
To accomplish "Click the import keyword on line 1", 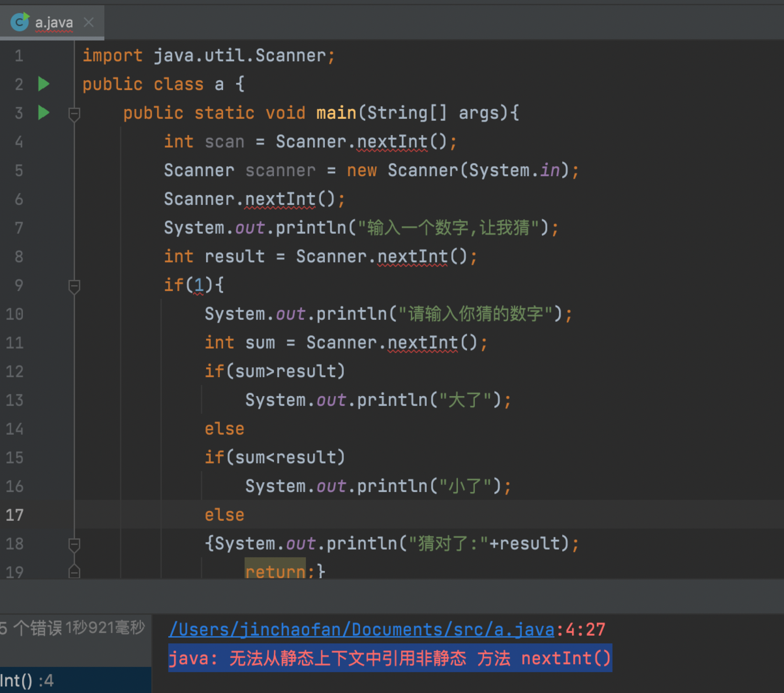I will [113, 56].
